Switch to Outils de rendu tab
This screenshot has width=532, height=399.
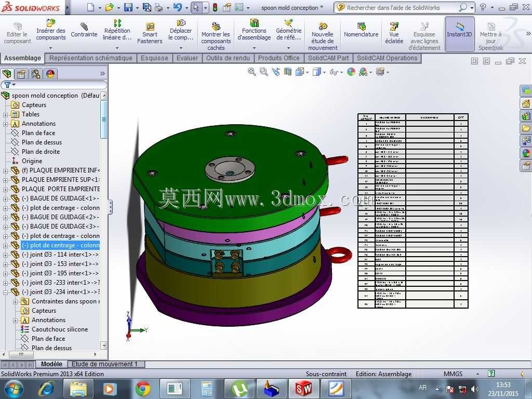[228, 58]
